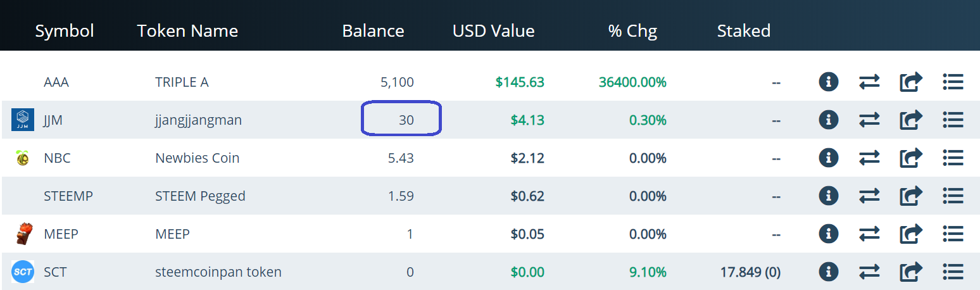Click the jjangjjangman token name
Viewport: 980px width, 290px height.
tap(198, 120)
